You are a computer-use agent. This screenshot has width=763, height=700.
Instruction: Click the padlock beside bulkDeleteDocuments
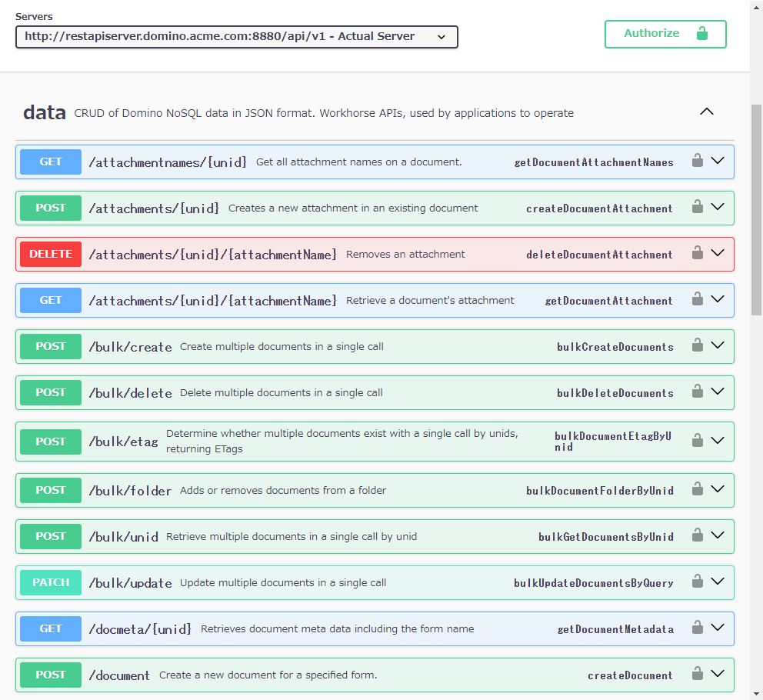(x=698, y=392)
